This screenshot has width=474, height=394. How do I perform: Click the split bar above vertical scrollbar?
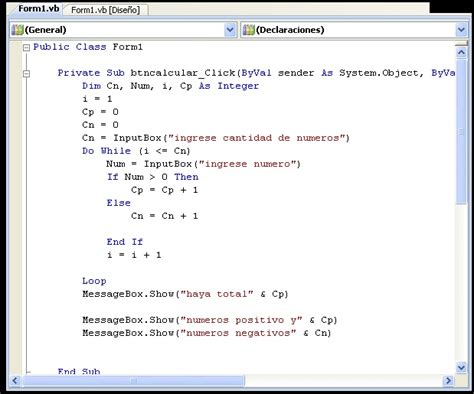[461, 43]
